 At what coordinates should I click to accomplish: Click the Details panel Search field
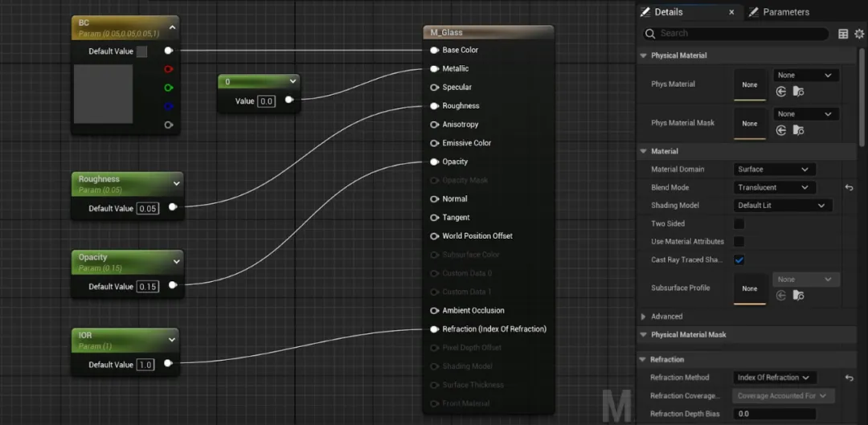point(735,34)
